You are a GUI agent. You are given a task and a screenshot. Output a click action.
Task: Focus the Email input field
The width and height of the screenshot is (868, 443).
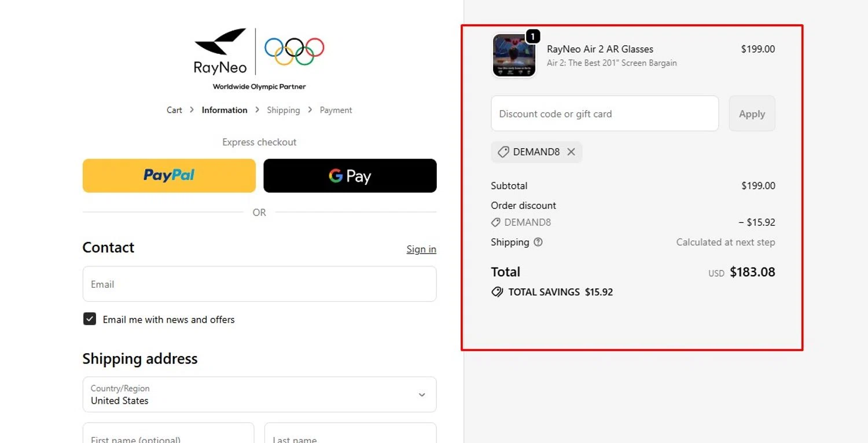[259, 284]
